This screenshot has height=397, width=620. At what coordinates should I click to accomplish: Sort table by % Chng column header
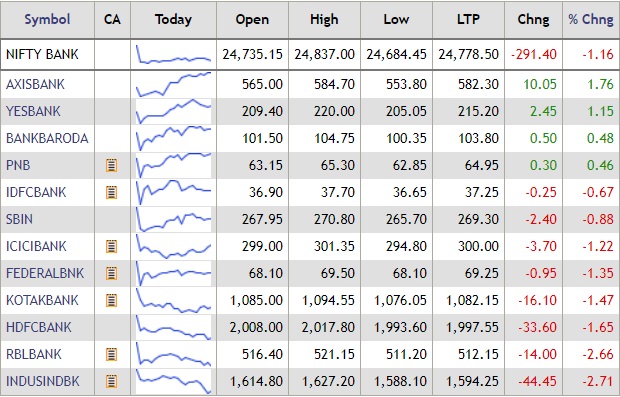591,19
